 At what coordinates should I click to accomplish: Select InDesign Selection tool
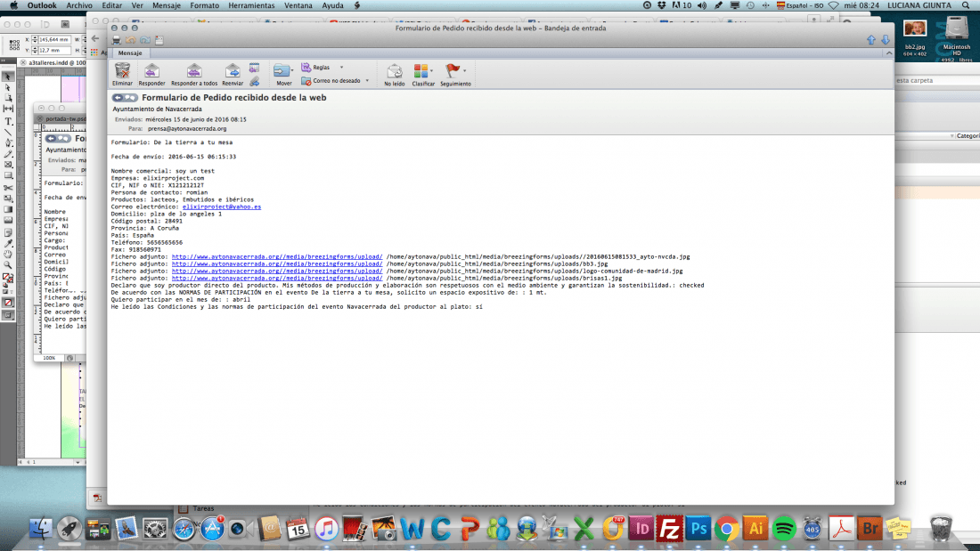point(8,77)
